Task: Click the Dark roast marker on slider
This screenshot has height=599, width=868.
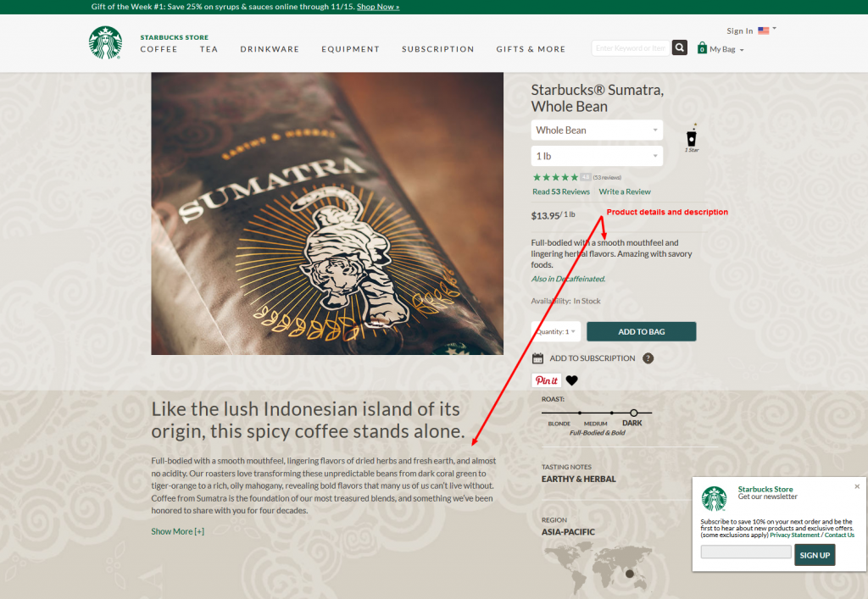Action: (633, 413)
